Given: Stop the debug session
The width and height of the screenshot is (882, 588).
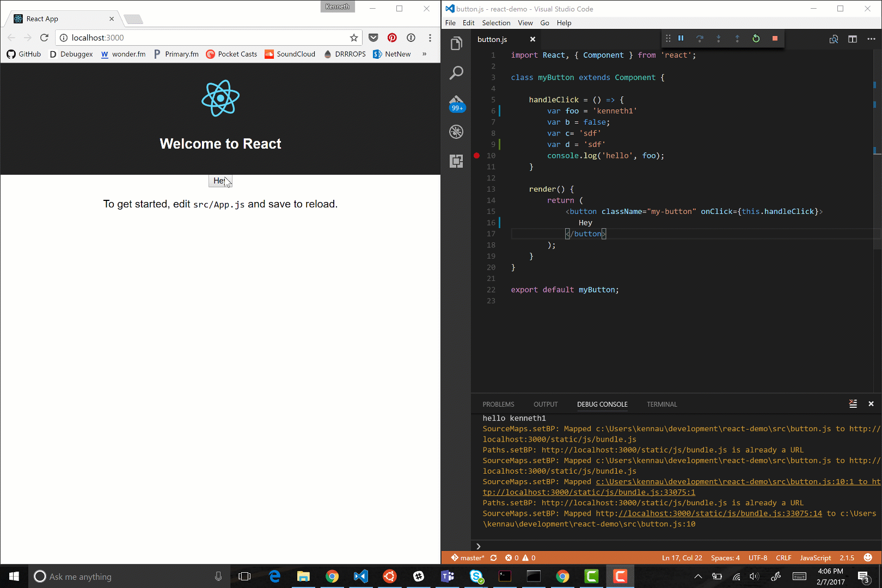Looking at the screenshot, I should click(775, 39).
